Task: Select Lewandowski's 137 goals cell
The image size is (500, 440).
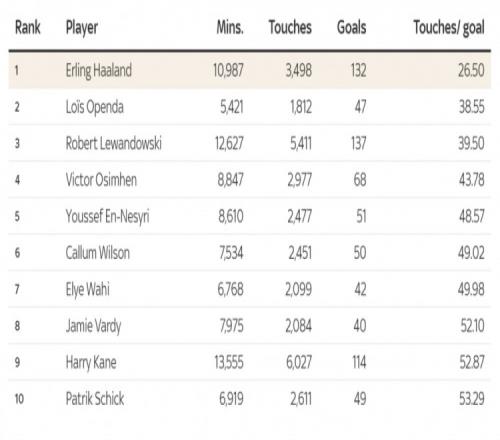Action: pos(358,143)
